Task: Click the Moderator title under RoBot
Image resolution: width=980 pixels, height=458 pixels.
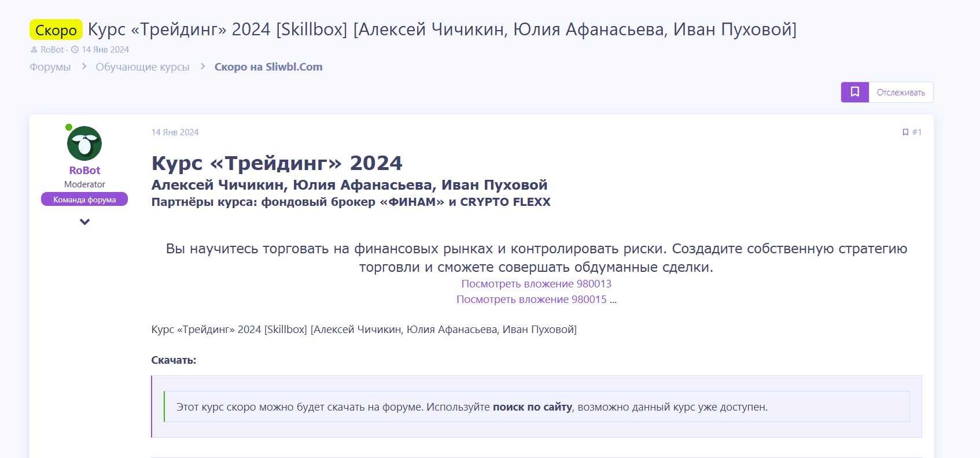Action: pyautogui.click(x=84, y=184)
